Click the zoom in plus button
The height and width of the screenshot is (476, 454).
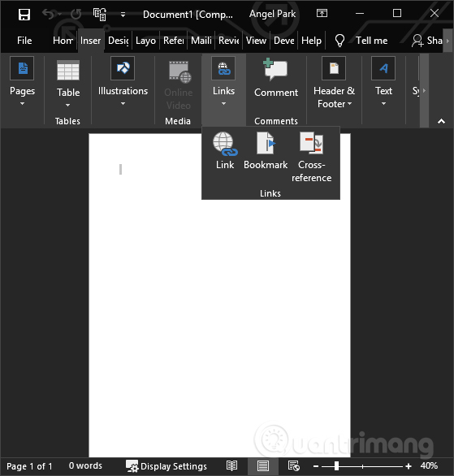409,466
